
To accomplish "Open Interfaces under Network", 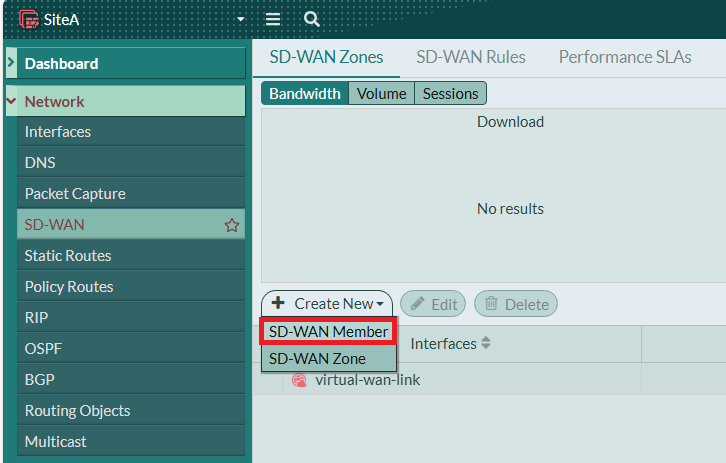I will tap(131, 131).
